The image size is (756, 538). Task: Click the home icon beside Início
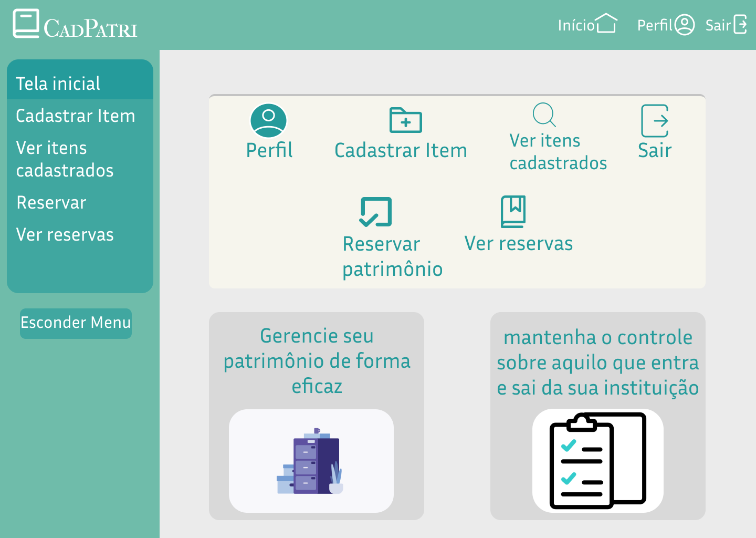[x=606, y=24]
